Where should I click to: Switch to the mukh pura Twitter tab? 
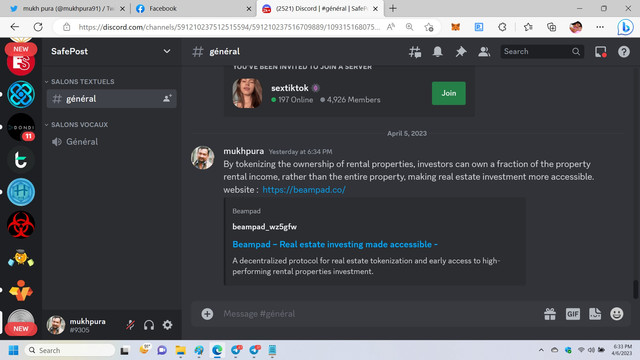(x=68, y=9)
